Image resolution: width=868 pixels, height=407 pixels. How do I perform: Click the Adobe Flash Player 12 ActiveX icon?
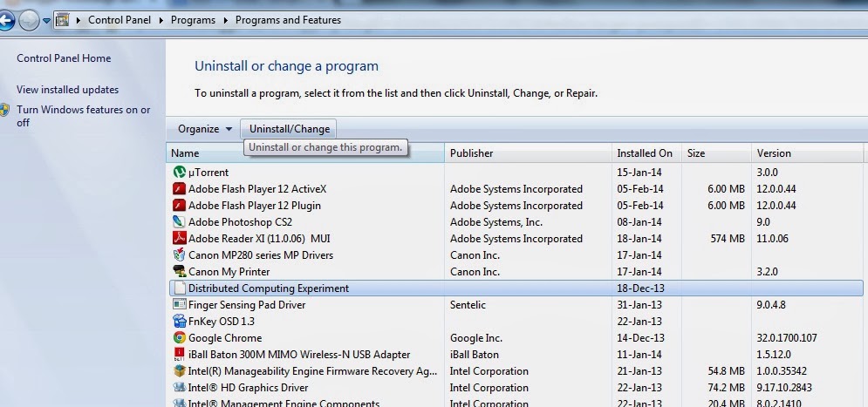(180, 188)
